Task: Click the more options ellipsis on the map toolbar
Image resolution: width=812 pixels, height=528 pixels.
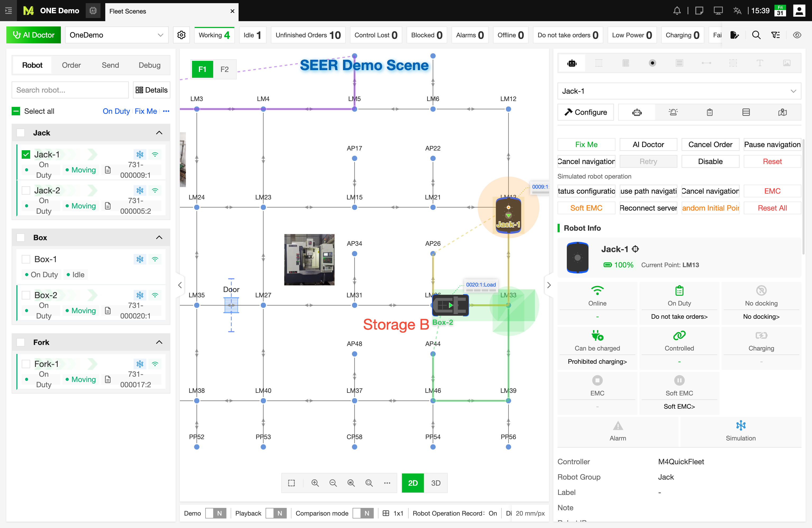Action: (387, 483)
